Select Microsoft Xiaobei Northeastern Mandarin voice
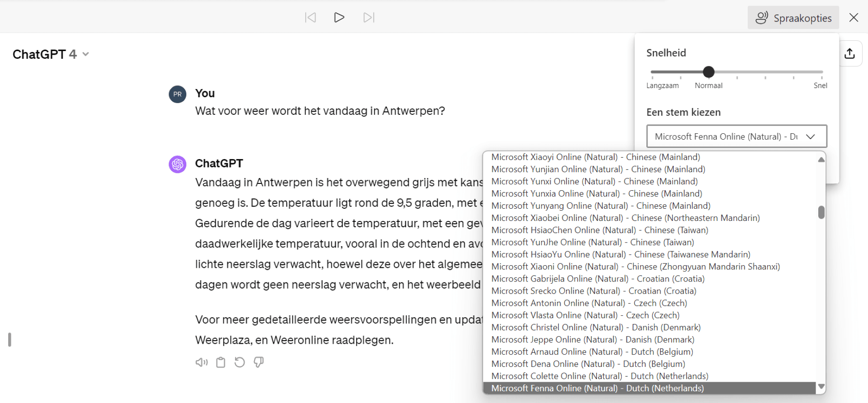The height and width of the screenshot is (403, 868). [x=650, y=218]
